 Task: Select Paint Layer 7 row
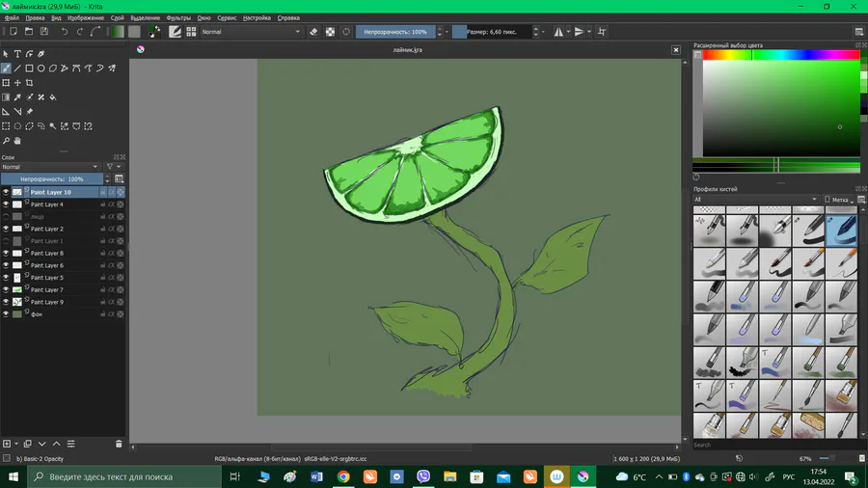click(x=63, y=289)
